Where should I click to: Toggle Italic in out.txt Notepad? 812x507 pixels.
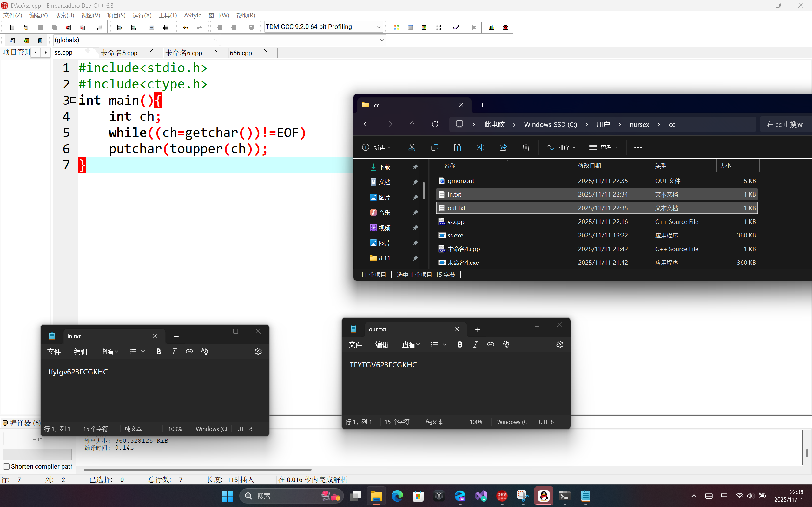(475, 344)
